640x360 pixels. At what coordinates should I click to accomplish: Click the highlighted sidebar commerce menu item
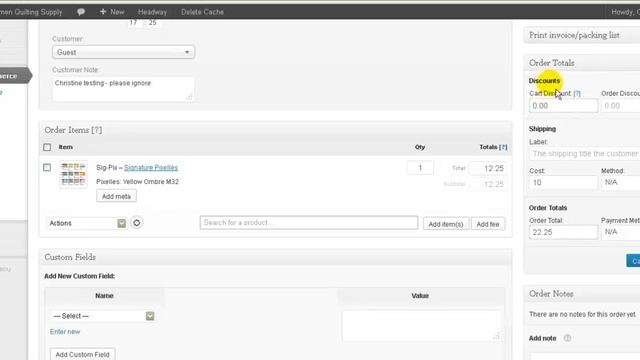[x=16, y=76]
